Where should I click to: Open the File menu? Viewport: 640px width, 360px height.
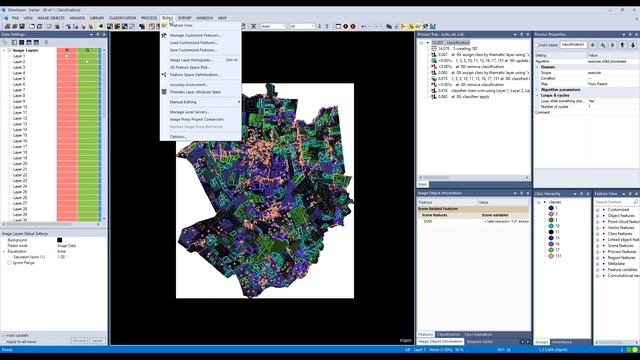click(x=15, y=18)
